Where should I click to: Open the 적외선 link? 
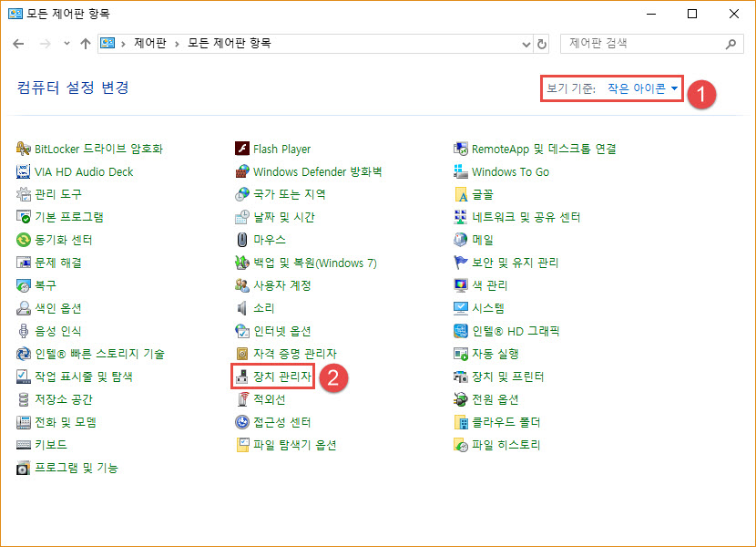(x=269, y=399)
